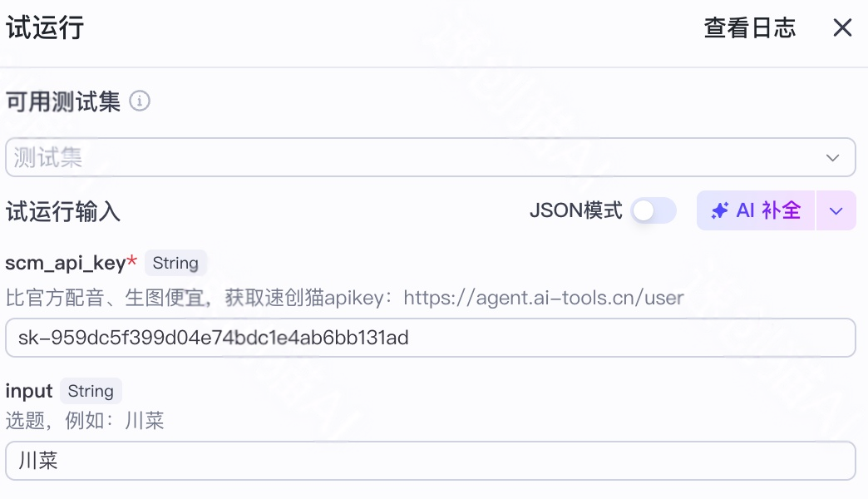The width and height of the screenshot is (868, 499).
Task: Click the info icon beside 可用测试集
Action: (x=141, y=101)
